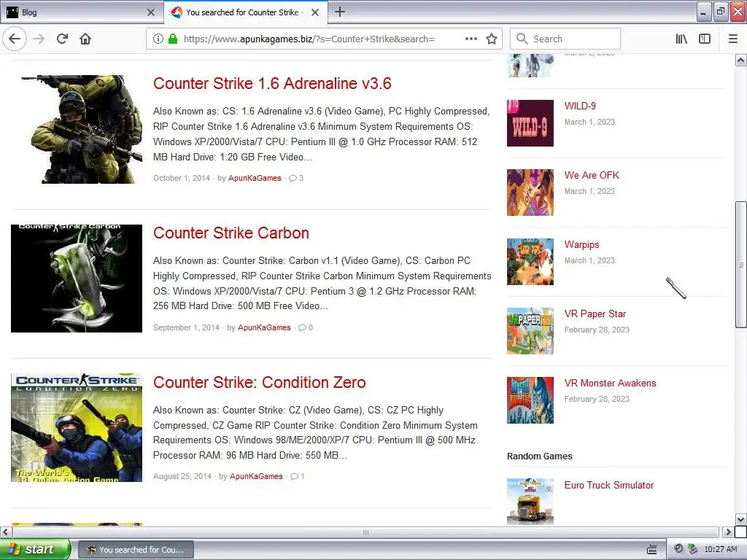Toggle the browser sidebar view
Image resolution: width=747 pixels, height=560 pixels.
pos(705,39)
